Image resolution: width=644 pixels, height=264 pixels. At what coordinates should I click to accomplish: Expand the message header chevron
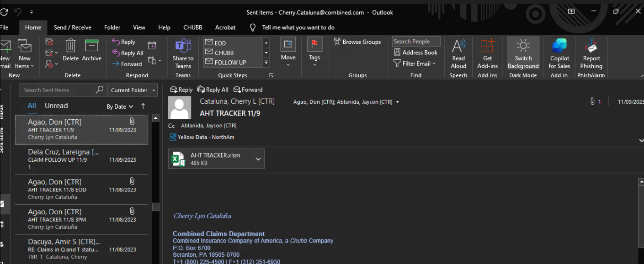[x=641, y=141]
